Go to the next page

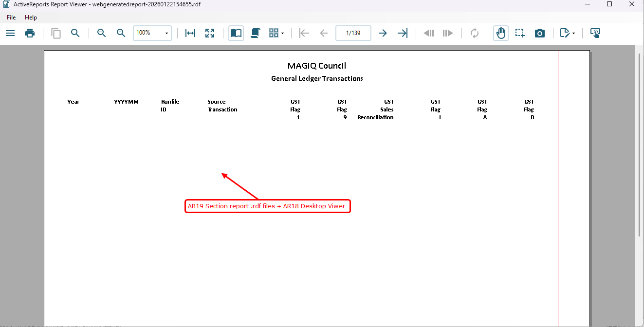tap(383, 33)
